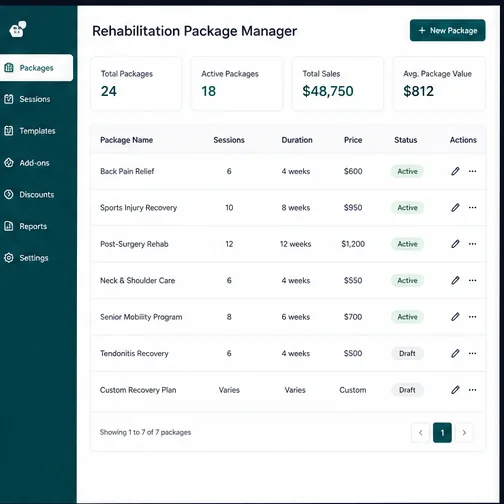Edit the Sports Injury Recovery package
Viewport: 504px width, 504px height.
tap(455, 208)
